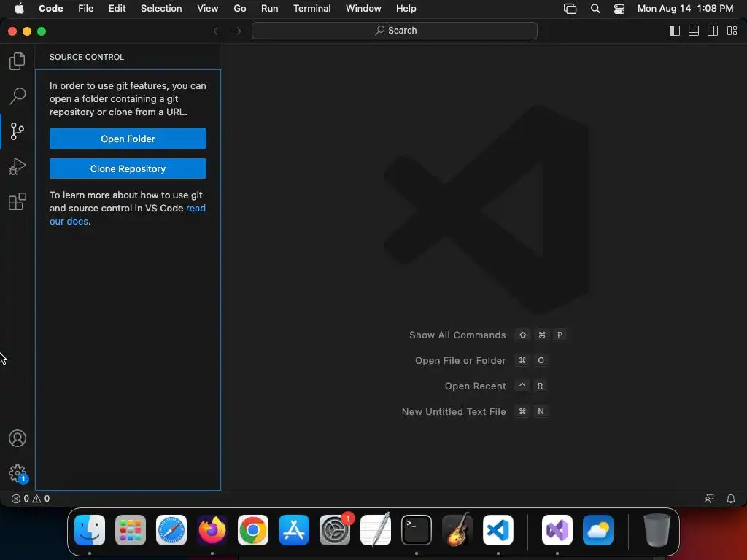Open Launchpad from the Dock
The image size is (747, 560).
click(131, 530)
